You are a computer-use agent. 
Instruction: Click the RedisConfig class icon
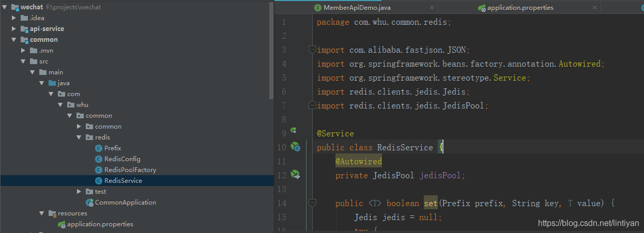click(99, 159)
